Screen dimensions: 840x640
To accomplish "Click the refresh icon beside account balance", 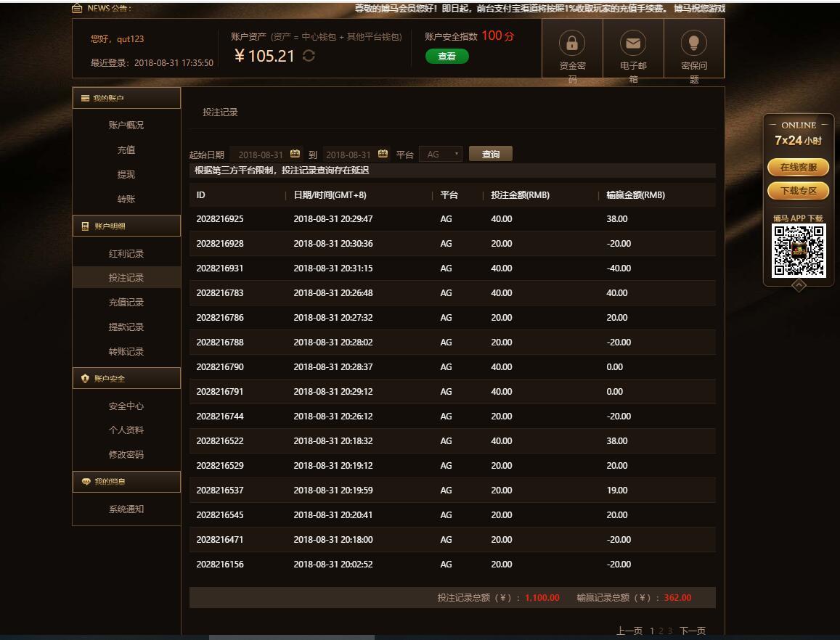I will (x=309, y=56).
